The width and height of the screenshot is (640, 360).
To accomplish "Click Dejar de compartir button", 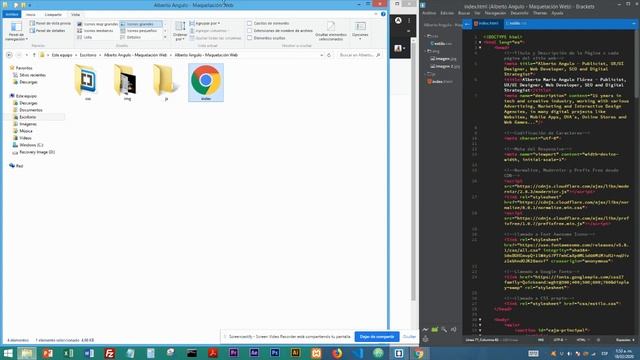I will (x=377, y=337).
